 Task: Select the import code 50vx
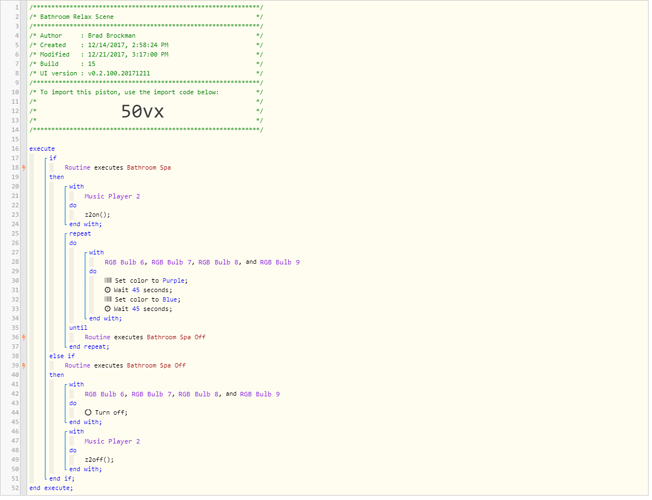pyautogui.click(x=143, y=111)
